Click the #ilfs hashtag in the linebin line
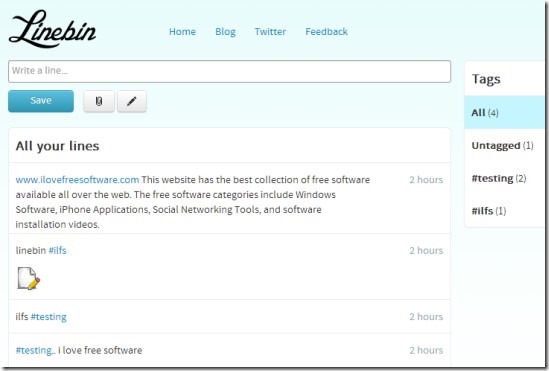 (x=57, y=251)
